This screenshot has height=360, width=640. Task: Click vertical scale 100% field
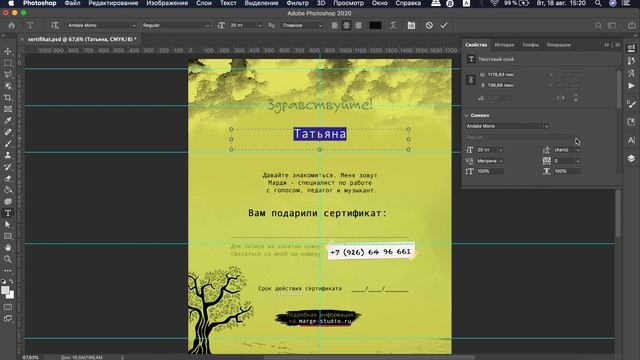pyautogui.click(x=490, y=171)
